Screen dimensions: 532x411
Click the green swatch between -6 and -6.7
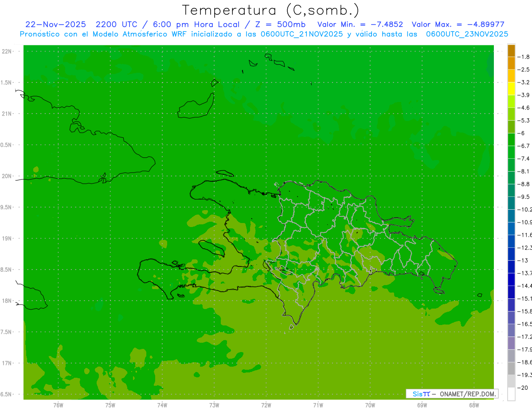pos(511,140)
